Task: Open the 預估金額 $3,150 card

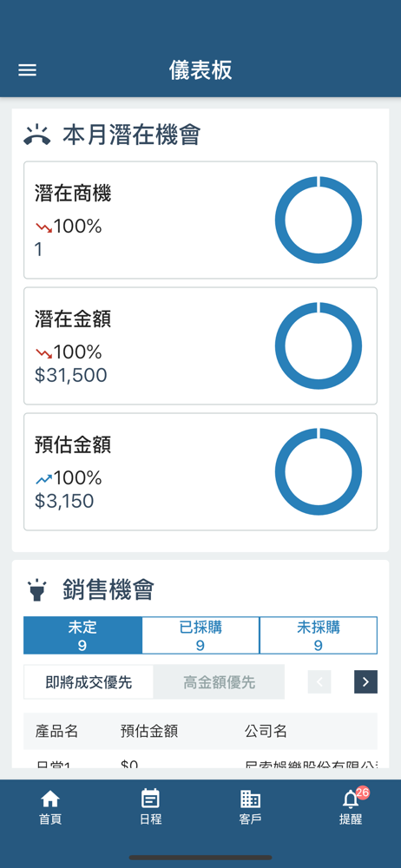Action: pyautogui.click(x=200, y=471)
